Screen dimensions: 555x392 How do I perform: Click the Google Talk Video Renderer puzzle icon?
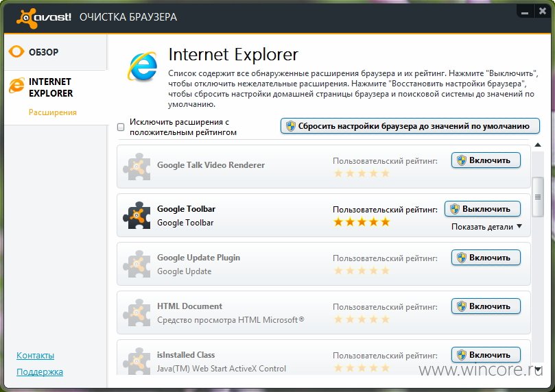point(137,167)
